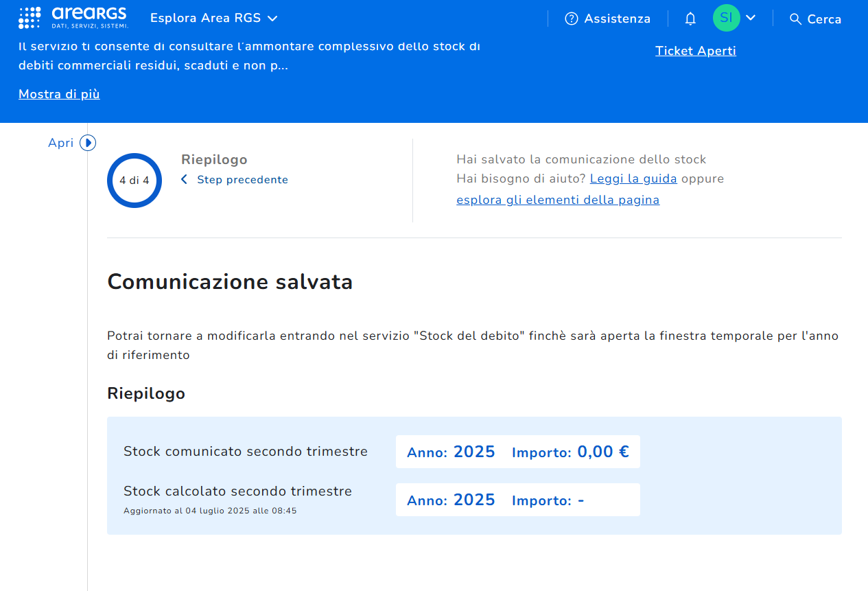Expand sidebar with the Apri arrow icon

(88, 143)
